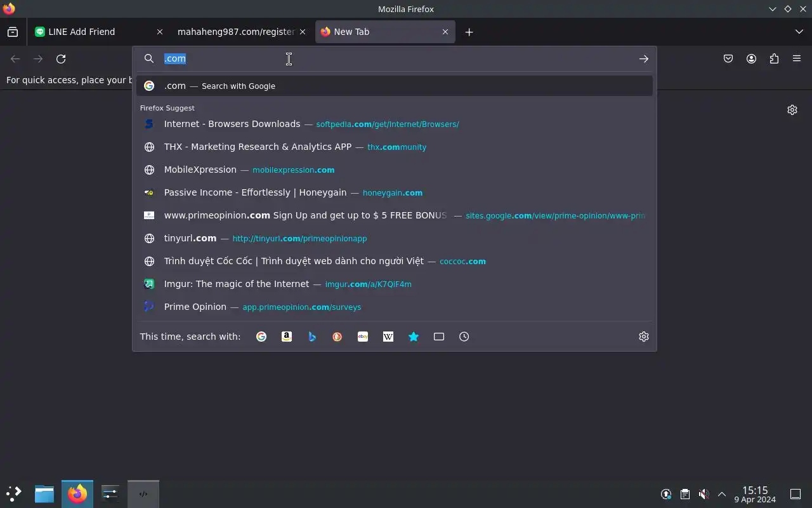Search this time with Bing icon

pos(312,337)
